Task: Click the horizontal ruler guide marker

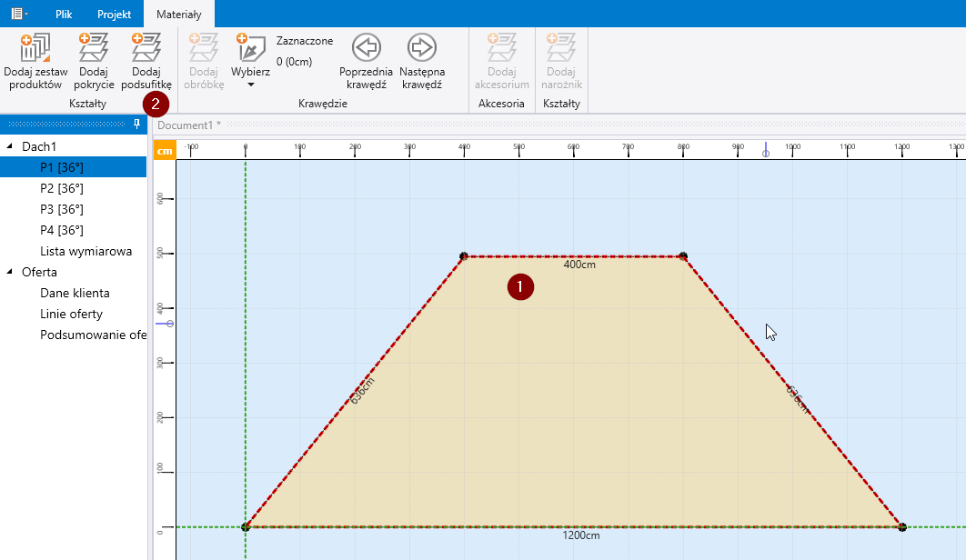Action: tap(765, 149)
